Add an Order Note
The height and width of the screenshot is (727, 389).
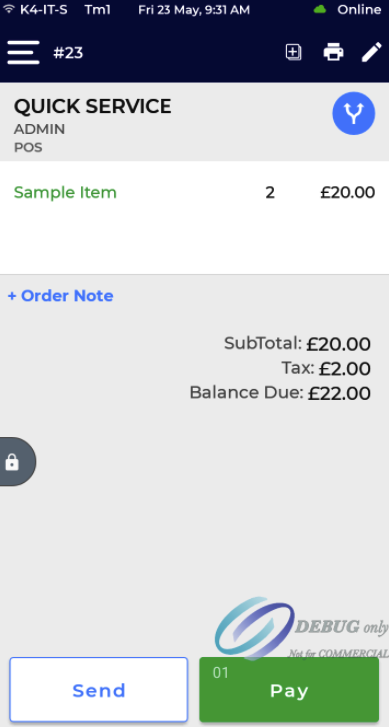(x=60, y=296)
